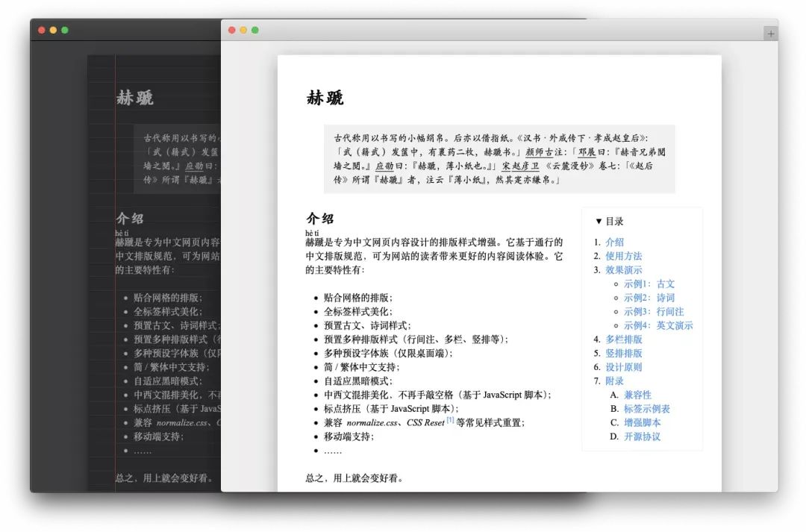Click the hè tí pinyin annotation in the dark window
The image size is (806, 532).
point(122,233)
